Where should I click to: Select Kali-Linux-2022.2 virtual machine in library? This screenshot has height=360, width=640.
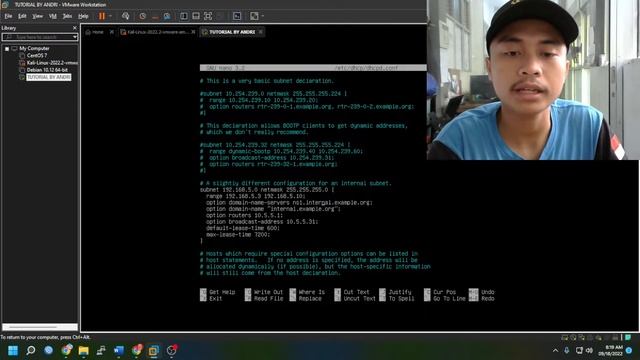tap(52, 63)
